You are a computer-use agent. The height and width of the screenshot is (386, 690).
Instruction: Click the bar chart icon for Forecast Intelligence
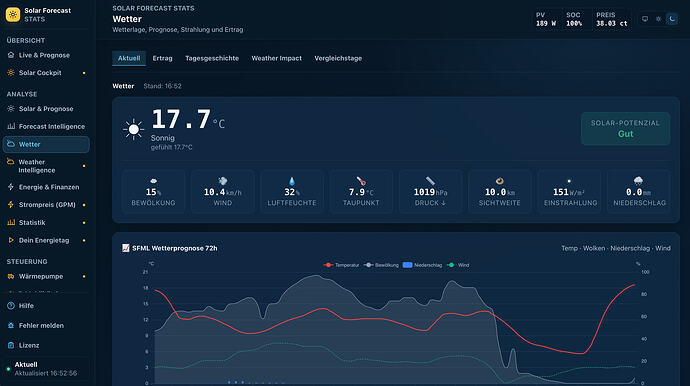coord(11,126)
